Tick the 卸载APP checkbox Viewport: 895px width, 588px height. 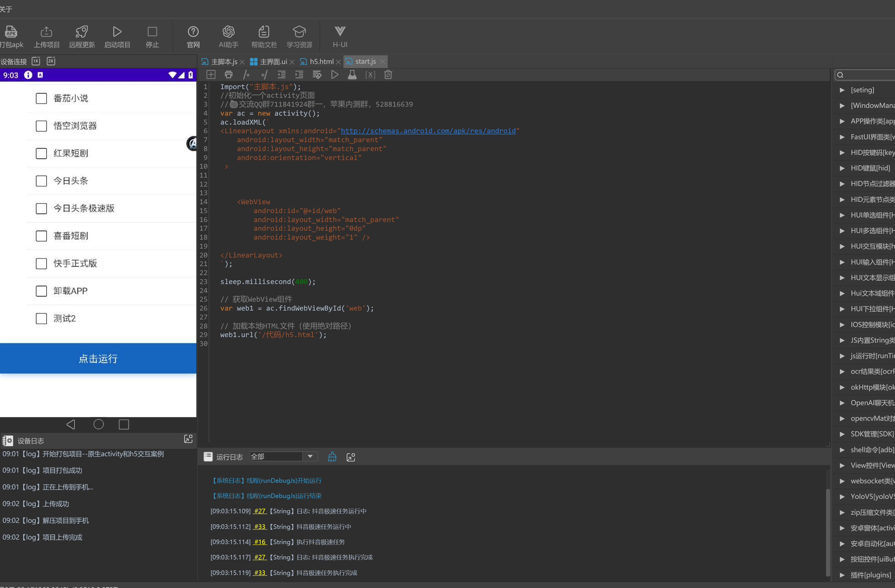tap(41, 291)
